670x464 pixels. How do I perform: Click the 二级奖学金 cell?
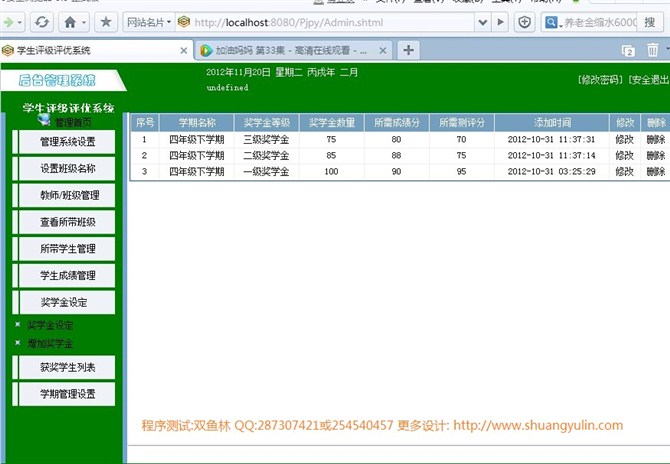(266, 156)
